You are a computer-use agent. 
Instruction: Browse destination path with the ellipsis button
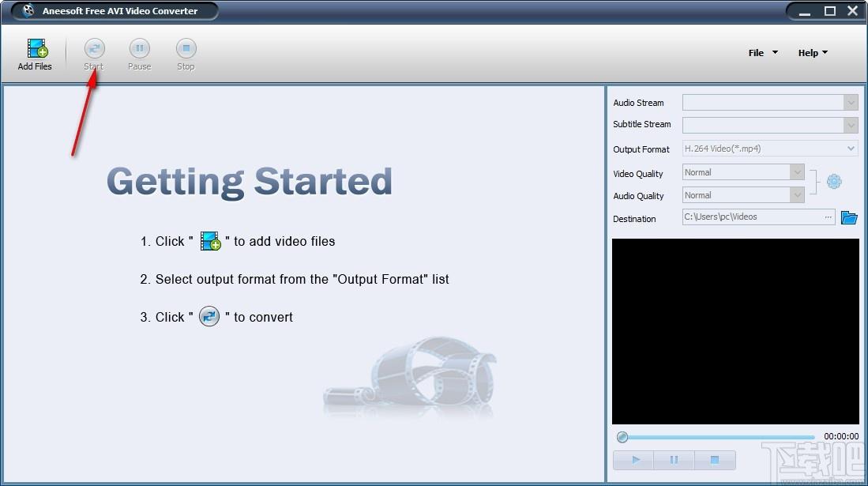pyautogui.click(x=828, y=217)
